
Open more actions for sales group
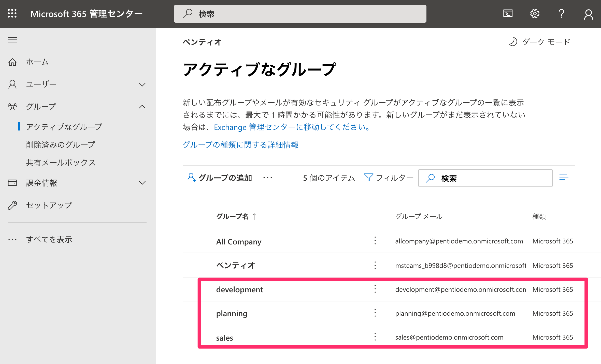(375, 337)
